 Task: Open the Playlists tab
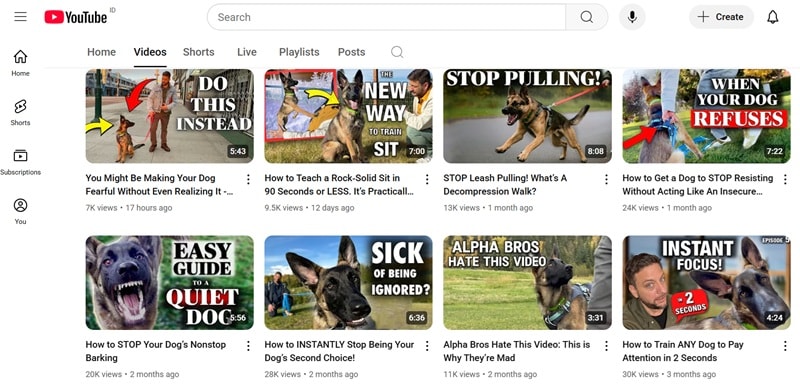point(299,52)
